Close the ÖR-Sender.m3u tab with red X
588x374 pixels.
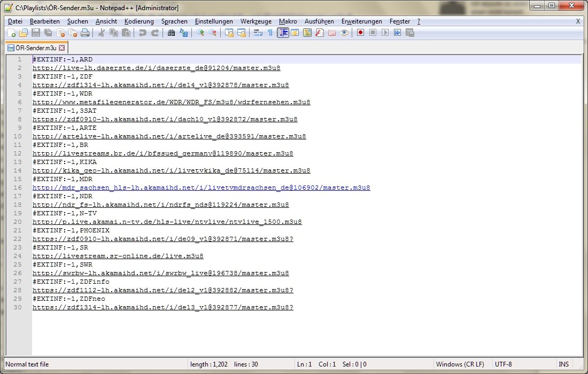[62, 48]
